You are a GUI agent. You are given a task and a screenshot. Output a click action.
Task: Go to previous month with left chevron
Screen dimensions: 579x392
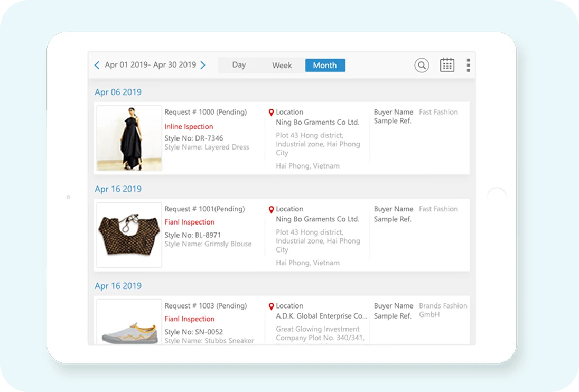(x=97, y=65)
